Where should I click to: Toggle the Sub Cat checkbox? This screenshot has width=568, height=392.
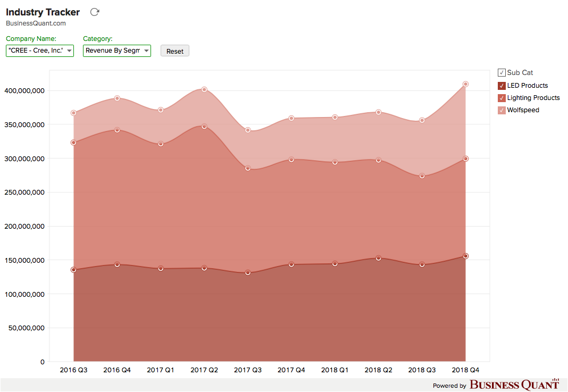pyautogui.click(x=502, y=73)
